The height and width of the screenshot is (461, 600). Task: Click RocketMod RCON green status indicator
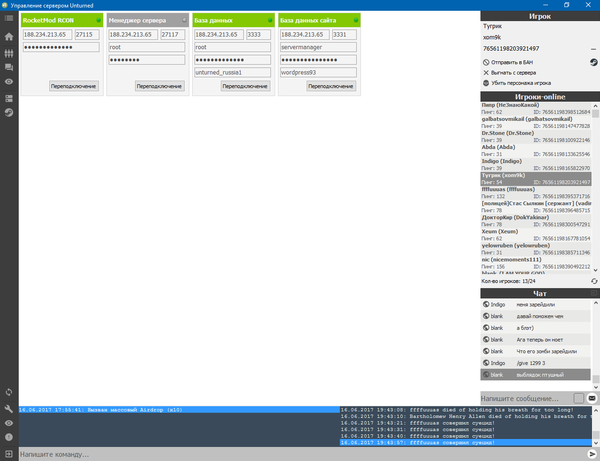[x=98, y=20]
